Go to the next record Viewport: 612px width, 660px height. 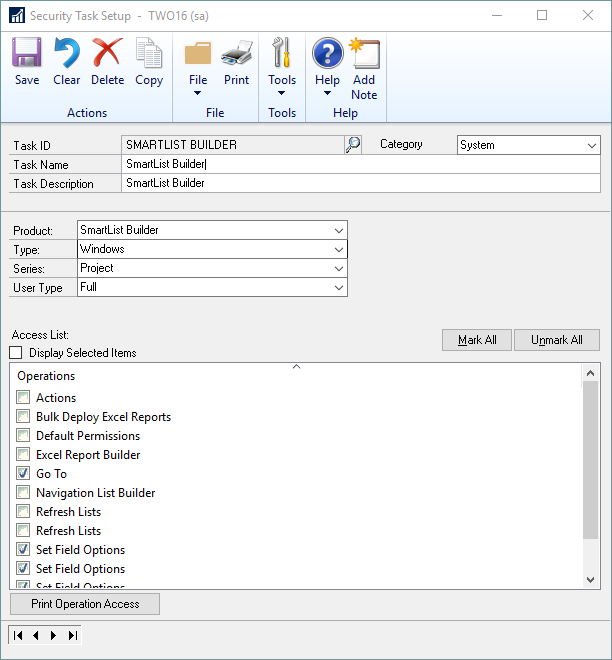[x=53, y=635]
